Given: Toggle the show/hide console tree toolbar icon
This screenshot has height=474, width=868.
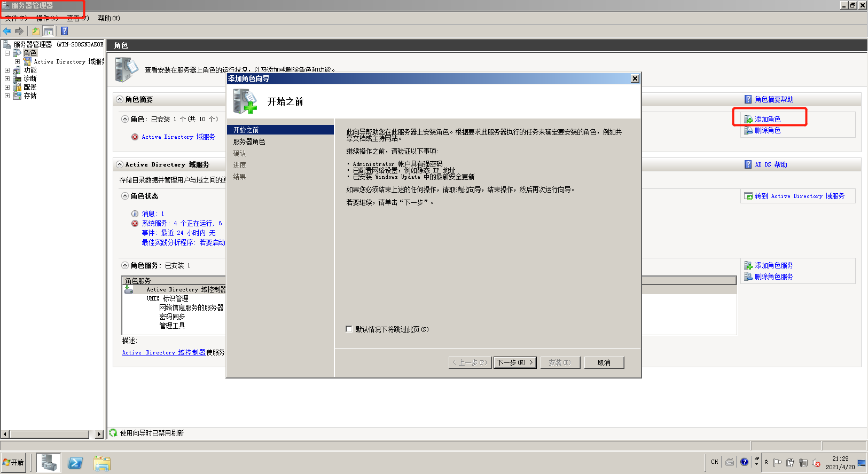Looking at the screenshot, I should click(49, 31).
